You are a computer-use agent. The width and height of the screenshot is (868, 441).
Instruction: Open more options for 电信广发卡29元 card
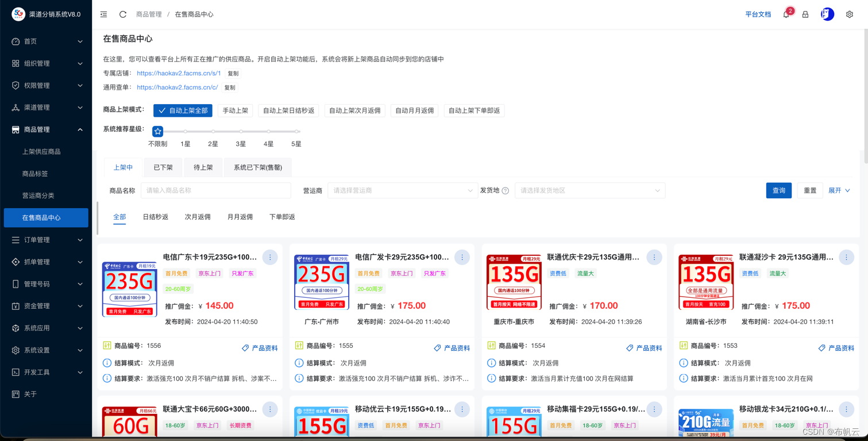click(x=462, y=258)
